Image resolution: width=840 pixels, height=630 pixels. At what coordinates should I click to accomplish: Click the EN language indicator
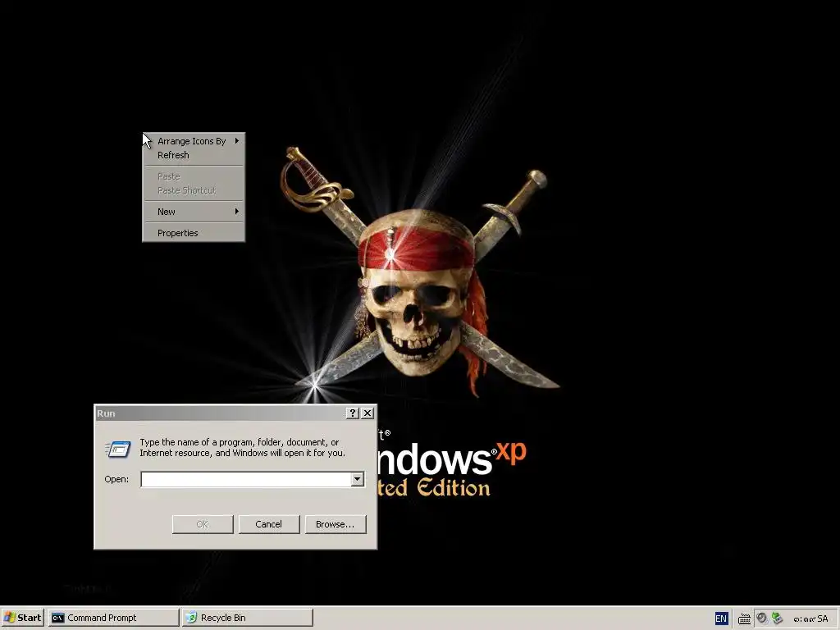point(721,619)
